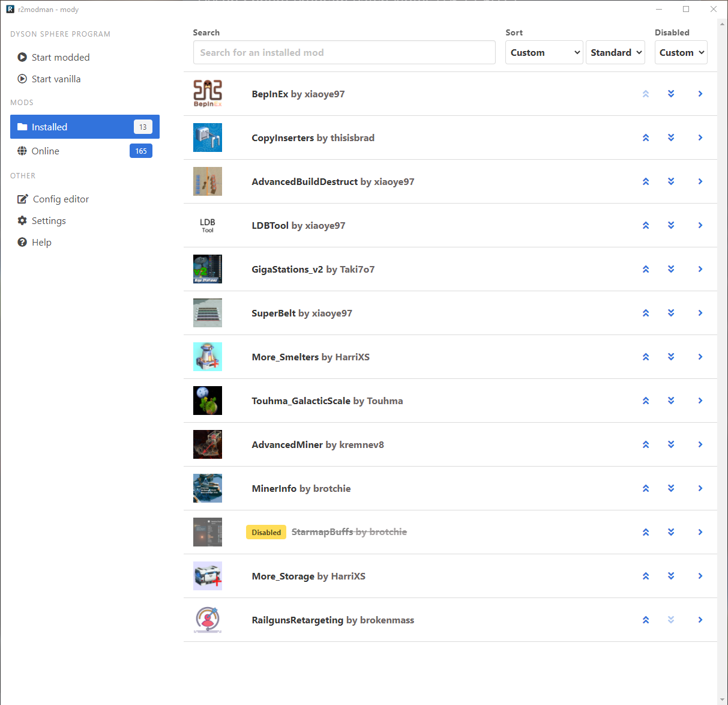This screenshot has width=728, height=705.
Task: Click the BepInEx mod thumbnail
Action: (x=208, y=94)
